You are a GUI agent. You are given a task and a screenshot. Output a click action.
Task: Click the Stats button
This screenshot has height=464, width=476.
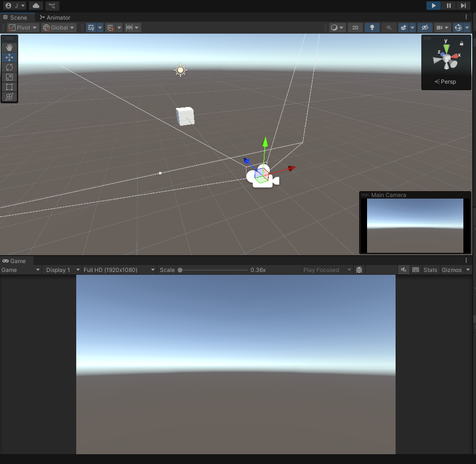click(x=430, y=270)
